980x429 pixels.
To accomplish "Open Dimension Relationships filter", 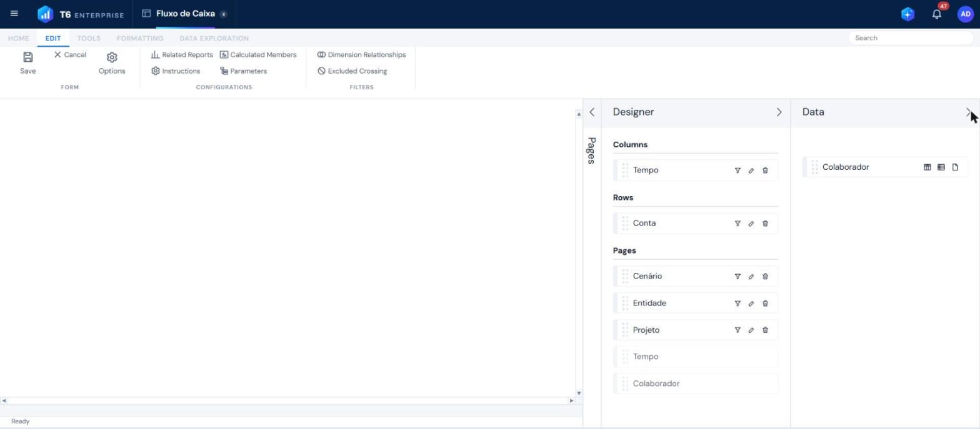I will coord(361,55).
